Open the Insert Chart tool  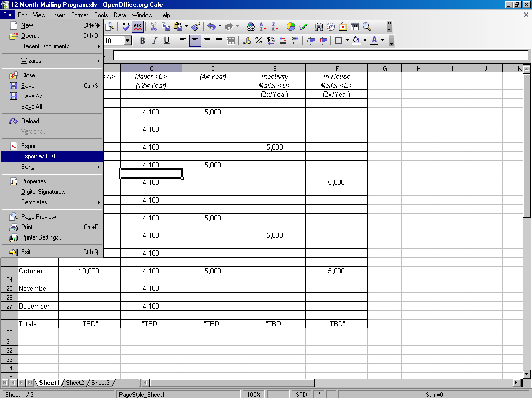[291, 26]
